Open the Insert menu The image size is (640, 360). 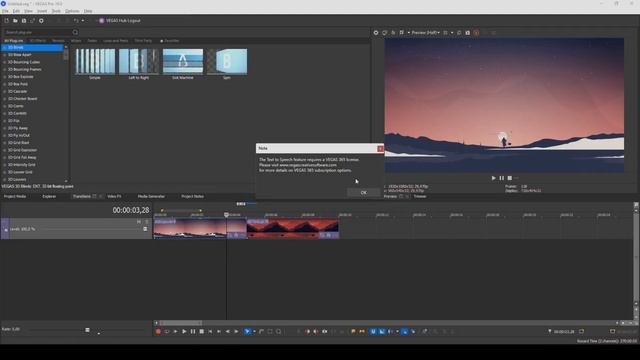pos(42,11)
